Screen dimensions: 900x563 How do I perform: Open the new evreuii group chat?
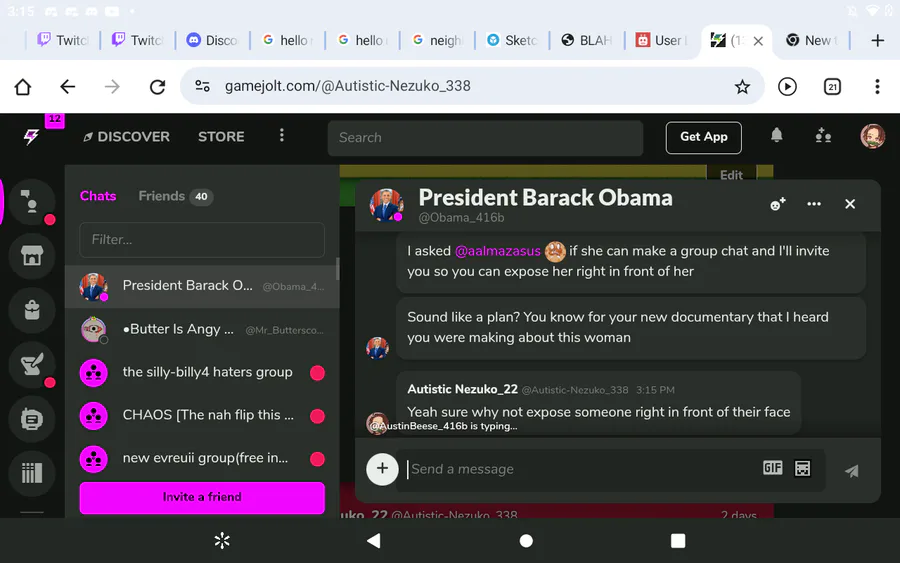[x=202, y=459]
